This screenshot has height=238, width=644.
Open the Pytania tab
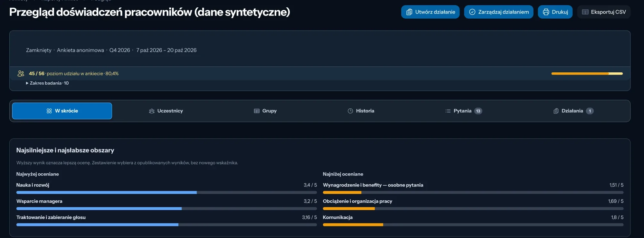464,111
